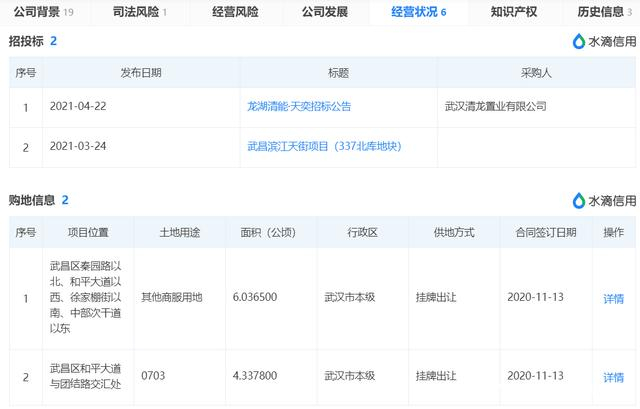Screen dimensions: 640x409
Task: Click the 操作 column header
Action: 613,232
